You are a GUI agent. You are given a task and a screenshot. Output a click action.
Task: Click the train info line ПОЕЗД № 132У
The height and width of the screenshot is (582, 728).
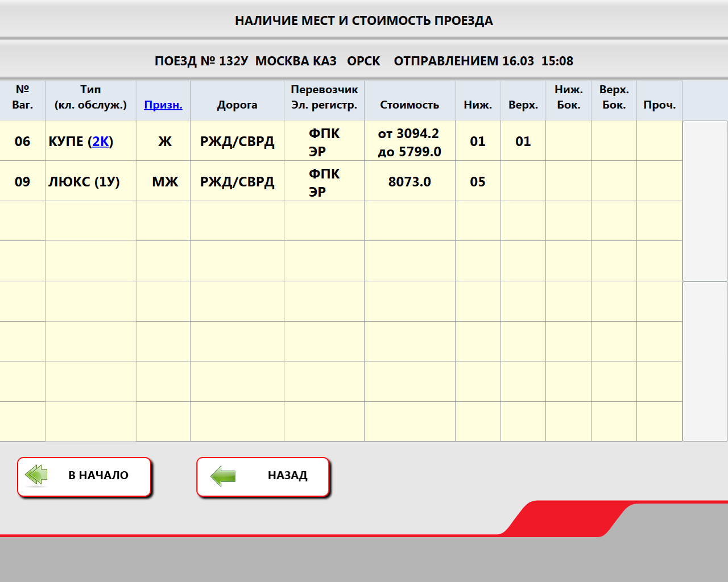click(364, 61)
